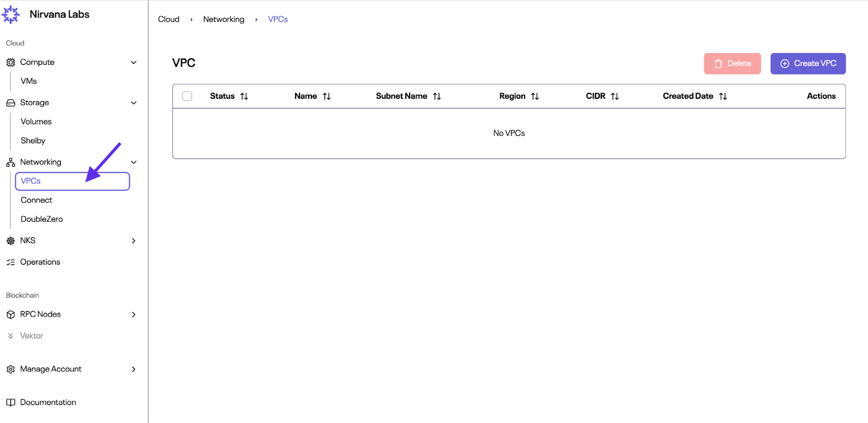Sort table by Status column arrows
The width and height of the screenshot is (868, 423).
[244, 96]
